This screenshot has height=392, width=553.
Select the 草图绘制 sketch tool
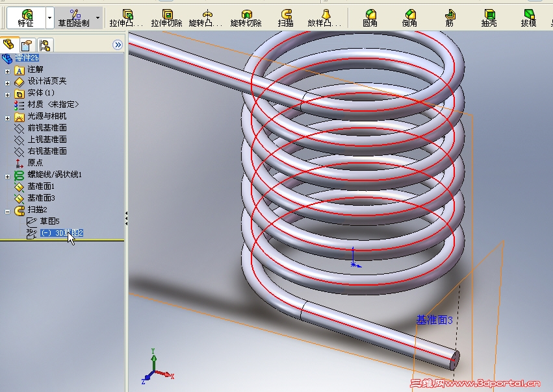tap(75, 18)
